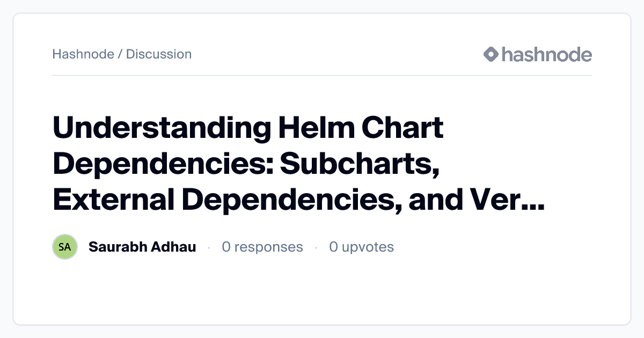
Task: Click the empty area below the author row
Action: 322,292
